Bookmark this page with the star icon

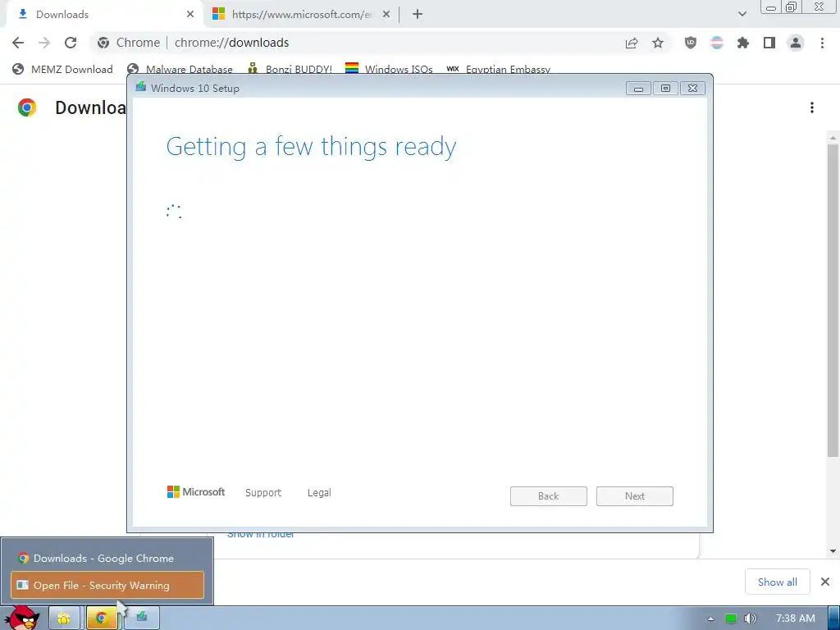point(658,43)
